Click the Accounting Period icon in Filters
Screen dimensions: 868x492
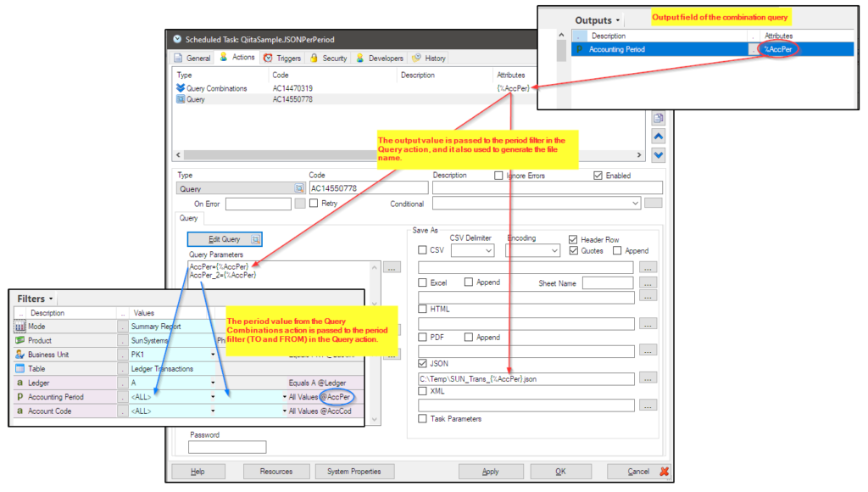20,397
